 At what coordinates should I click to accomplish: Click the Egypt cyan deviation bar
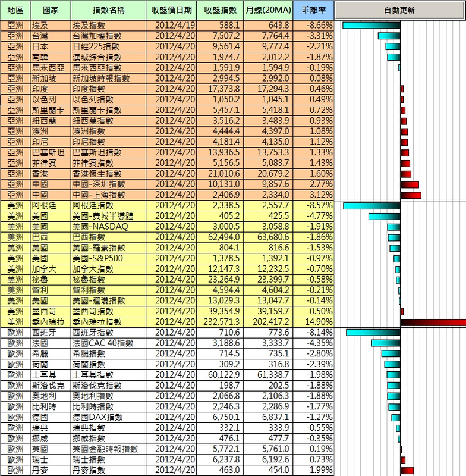371,26
